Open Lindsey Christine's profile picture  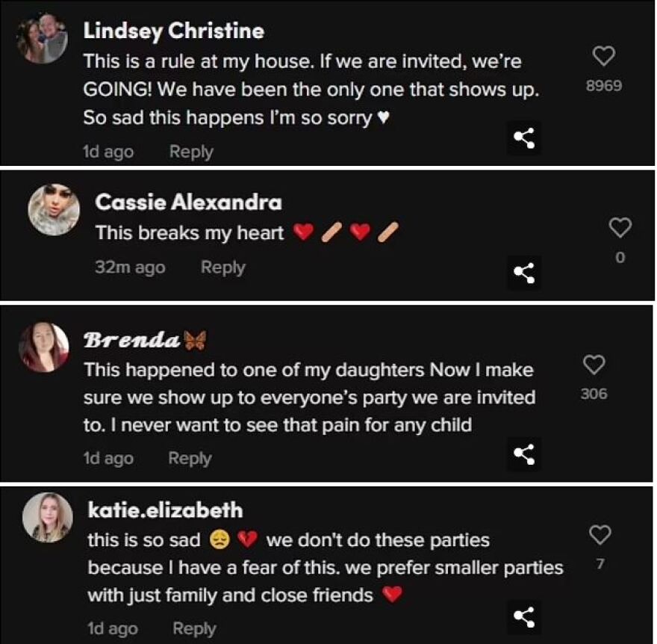pyautogui.click(x=43, y=38)
